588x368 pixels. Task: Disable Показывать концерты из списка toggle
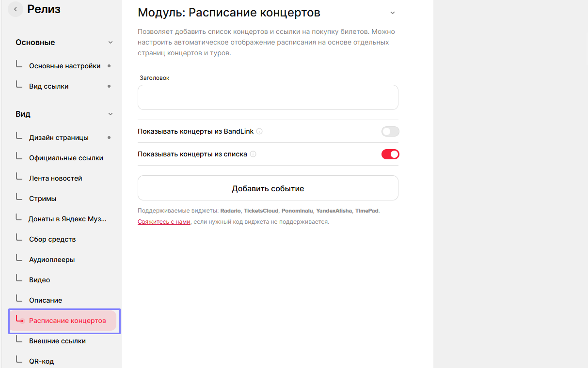click(x=390, y=154)
